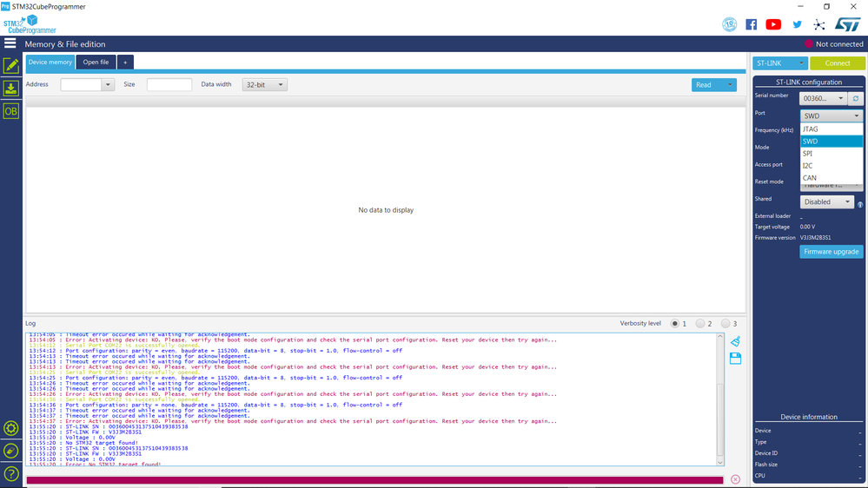Image resolution: width=868 pixels, height=488 pixels.
Task: Visit the ST logo website
Action: click(847, 24)
